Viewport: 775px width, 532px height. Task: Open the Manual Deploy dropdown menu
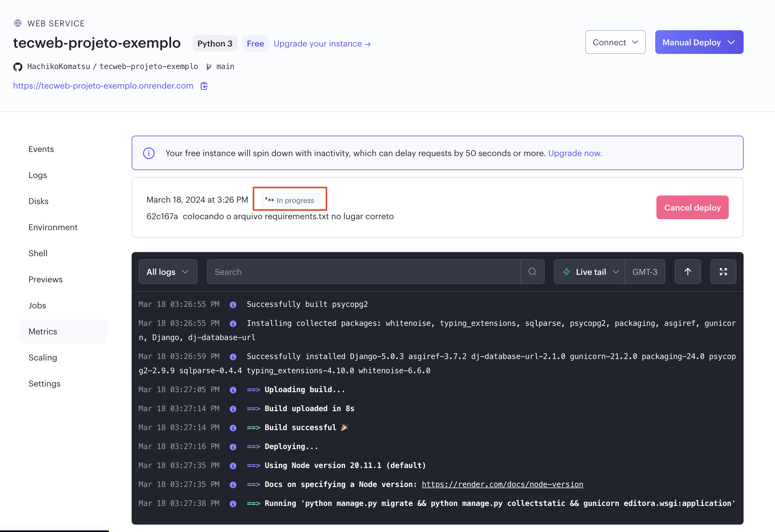699,42
